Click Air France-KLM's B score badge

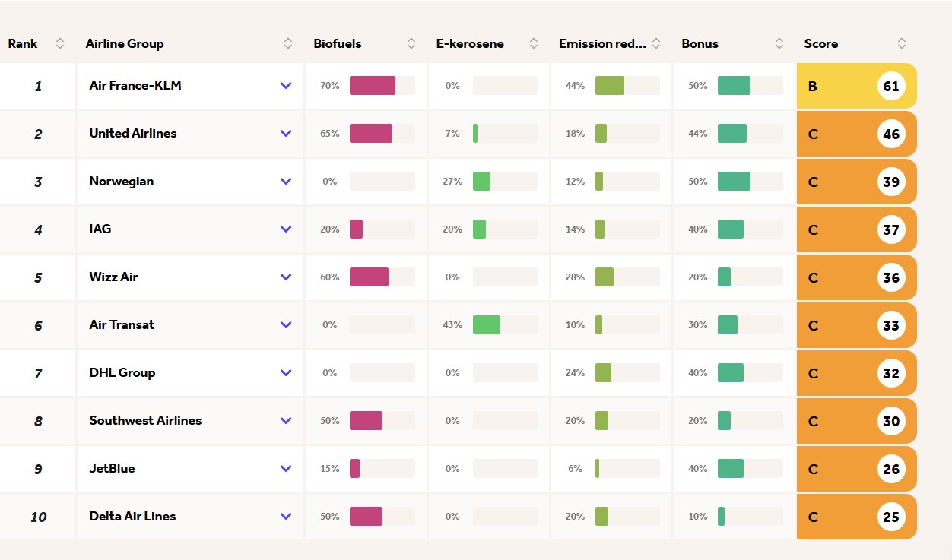pos(813,87)
